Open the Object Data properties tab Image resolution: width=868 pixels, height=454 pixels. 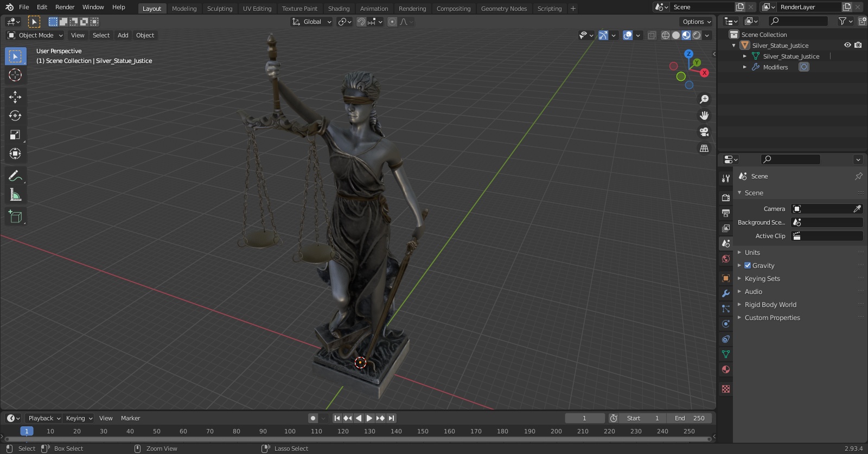tap(726, 354)
